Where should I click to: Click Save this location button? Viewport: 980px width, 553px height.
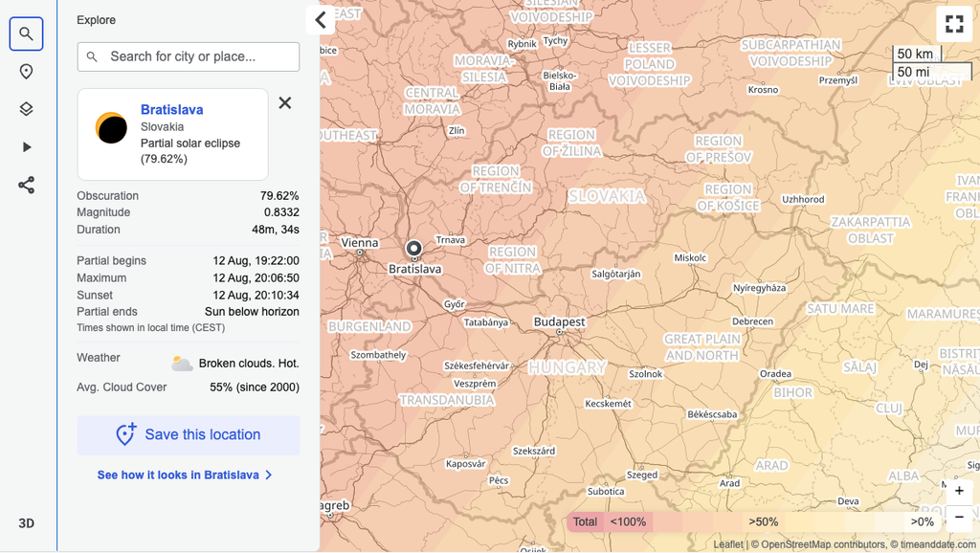point(189,435)
